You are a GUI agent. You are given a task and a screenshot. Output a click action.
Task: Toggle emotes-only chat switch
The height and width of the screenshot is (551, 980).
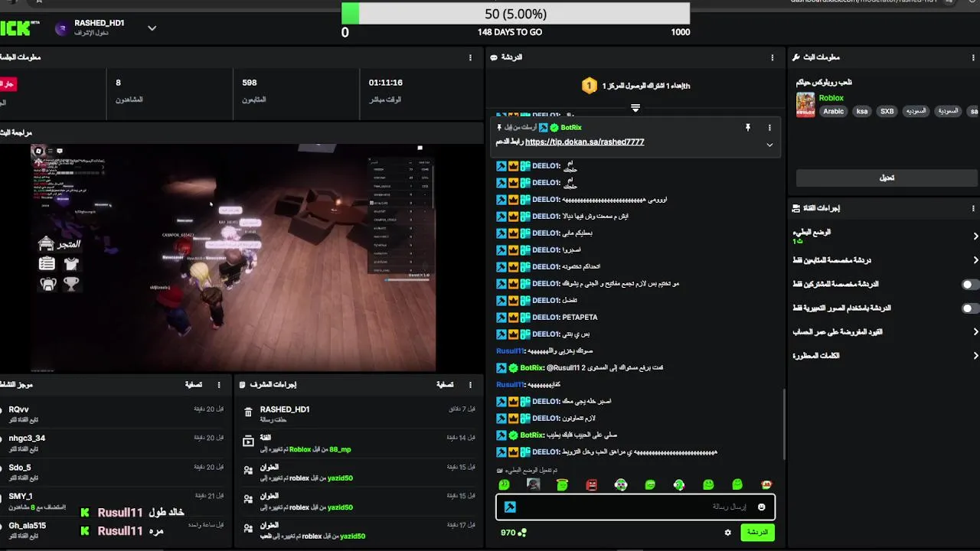970,308
